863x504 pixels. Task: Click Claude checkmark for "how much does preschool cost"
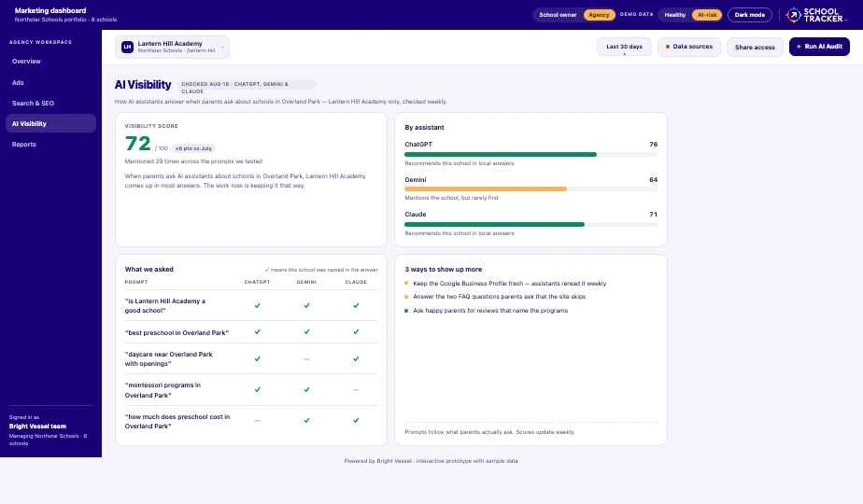click(x=356, y=420)
